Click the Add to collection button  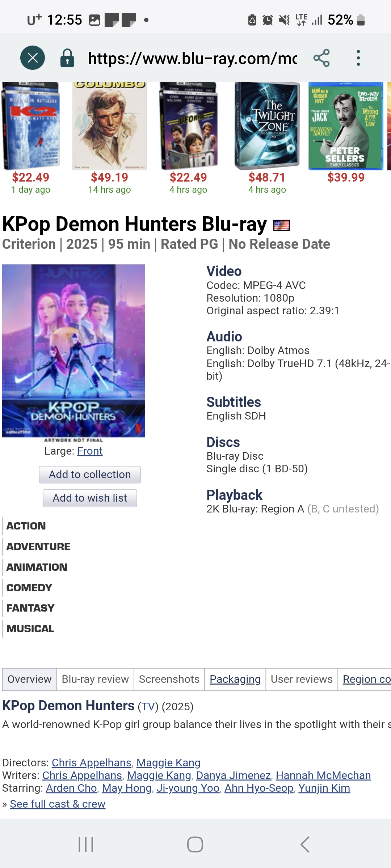tap(90, 475)
